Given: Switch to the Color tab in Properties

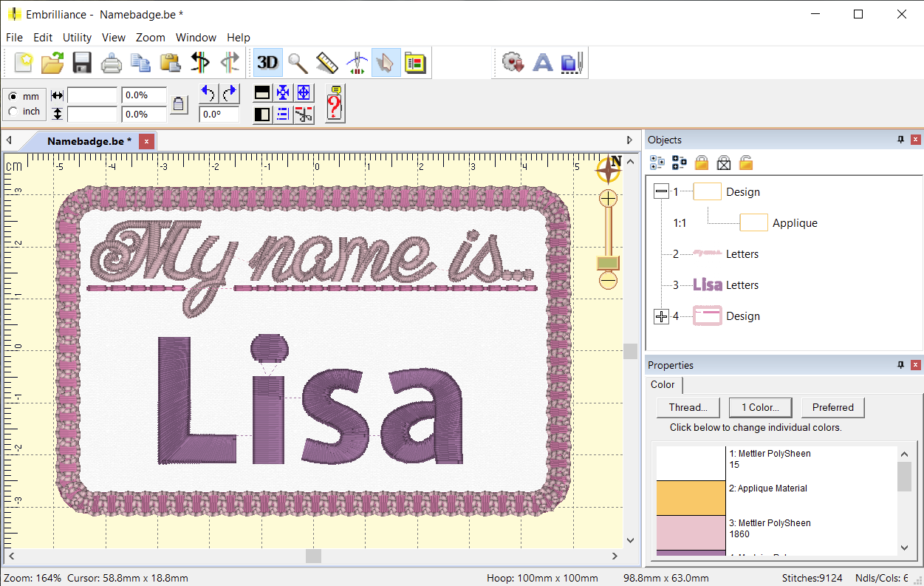Looking at the screenshot, I should (663, 385).
